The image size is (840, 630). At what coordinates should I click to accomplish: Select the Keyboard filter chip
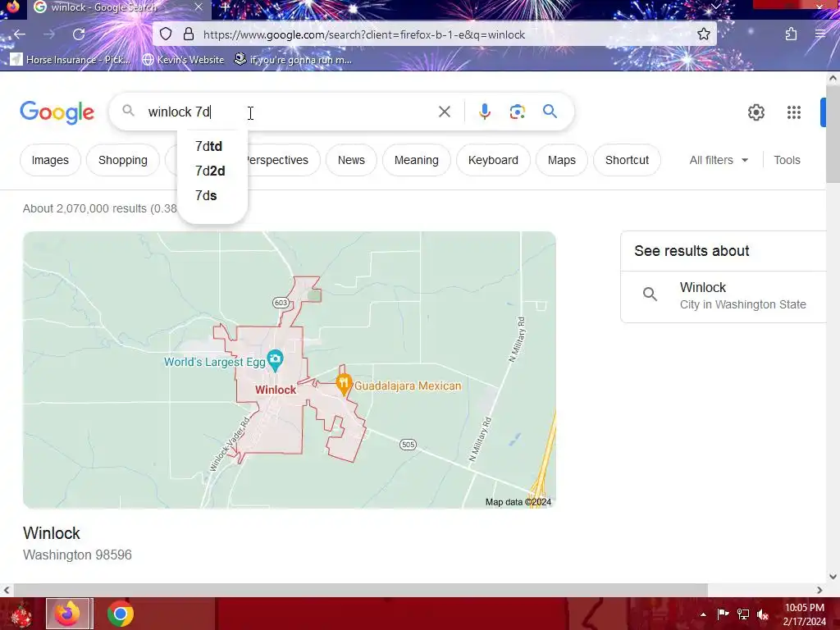493,160
